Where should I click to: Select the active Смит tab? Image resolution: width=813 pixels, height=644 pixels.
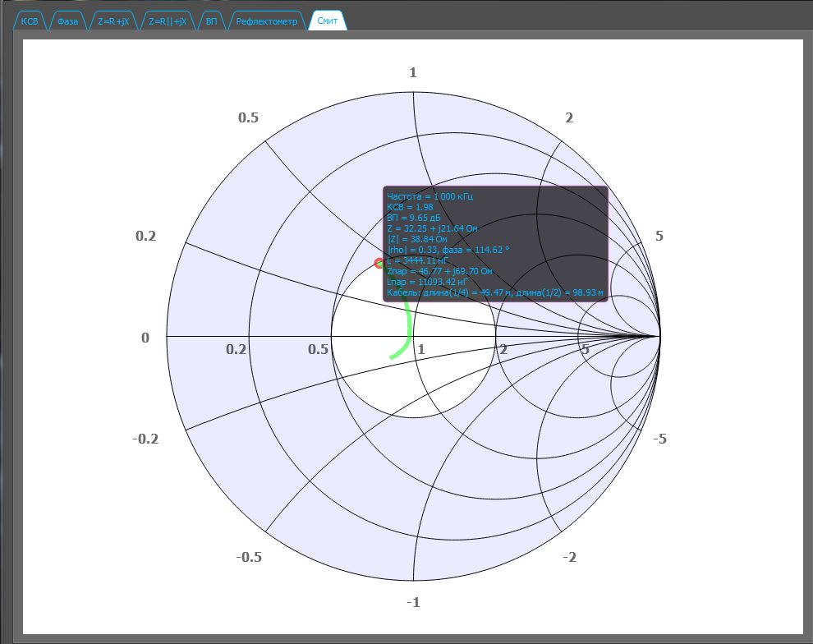point(328,21)
